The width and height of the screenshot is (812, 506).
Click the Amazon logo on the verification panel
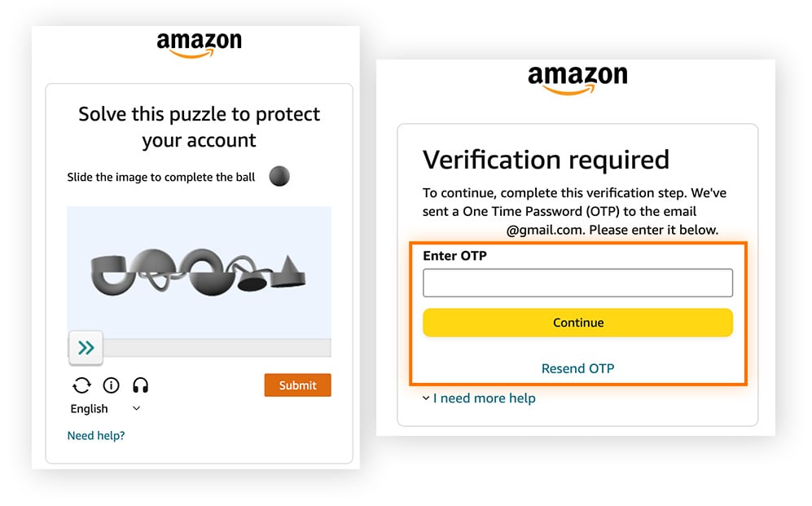click(x=578, y=79)
